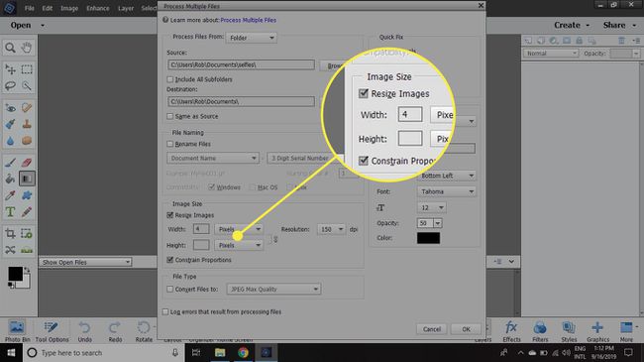Select the Lasso tool
This screenshot has width=644, height=362.
pyautogui.click(x=10, y=85)
